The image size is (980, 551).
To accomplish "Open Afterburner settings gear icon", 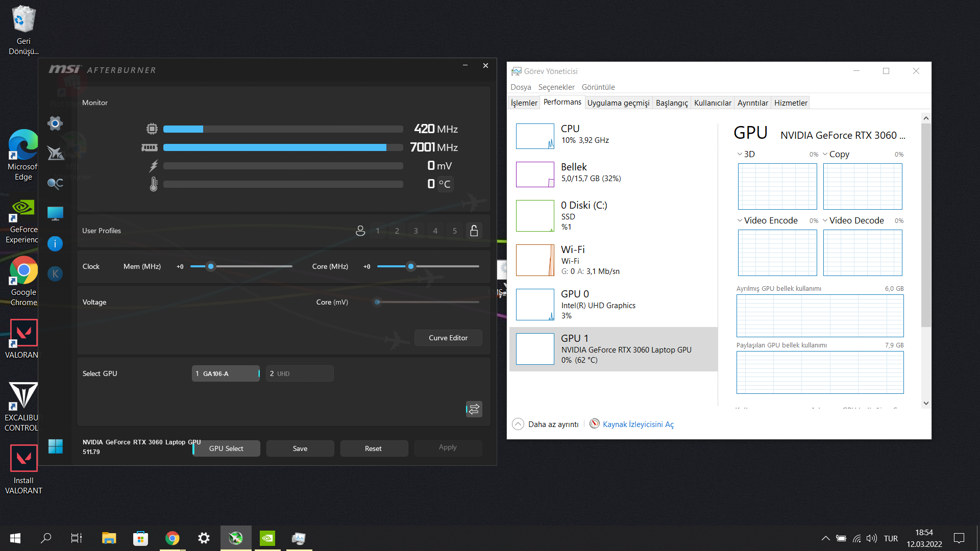I will (x=55, y=123).
